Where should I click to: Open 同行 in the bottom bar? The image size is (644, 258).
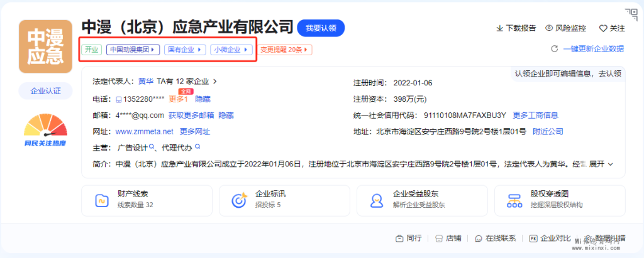click(x=409, y=239)
